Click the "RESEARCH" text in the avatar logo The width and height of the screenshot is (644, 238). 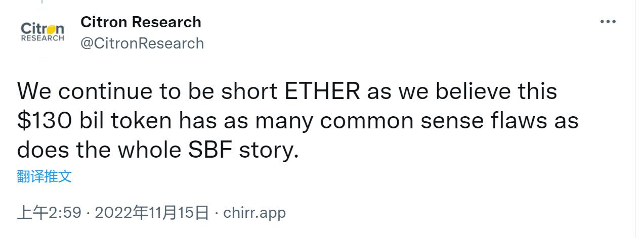[42, 38]
